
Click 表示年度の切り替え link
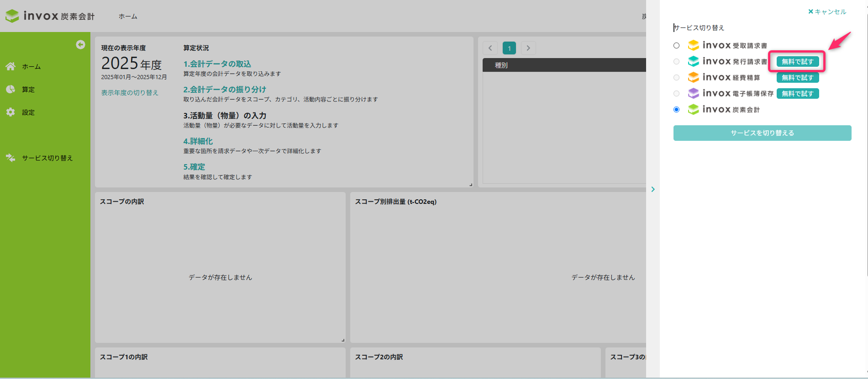130,92
